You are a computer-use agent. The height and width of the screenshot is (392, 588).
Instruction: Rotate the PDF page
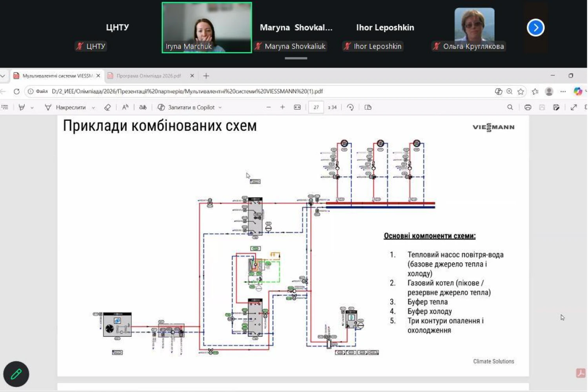pyautogui.click(x=350, y=107)
